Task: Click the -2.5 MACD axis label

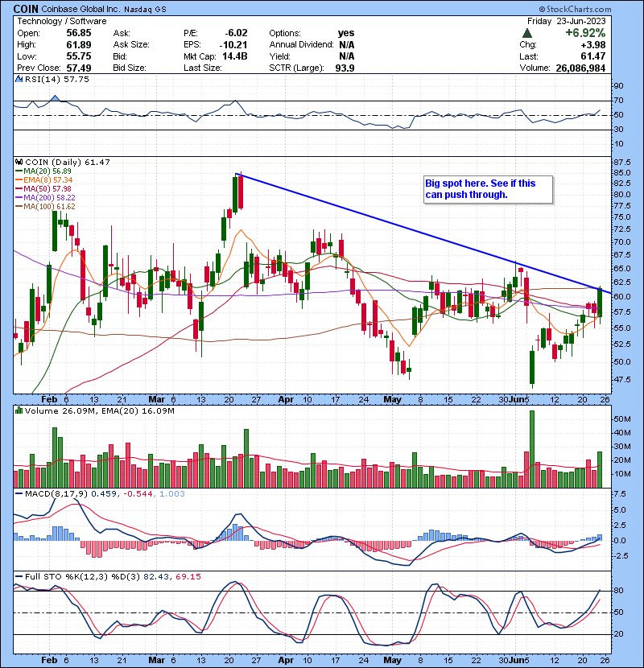Action: coord(620,556)
